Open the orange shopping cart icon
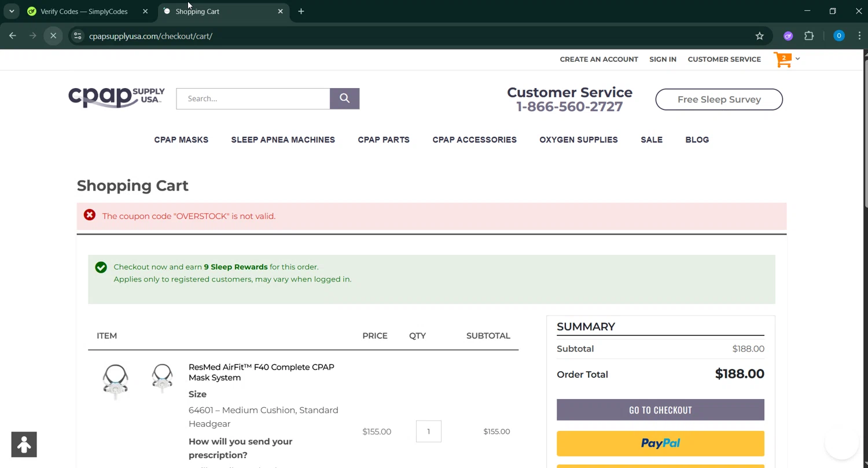The width and height of the screenshot is (868, 468). (x=782, y=60)
